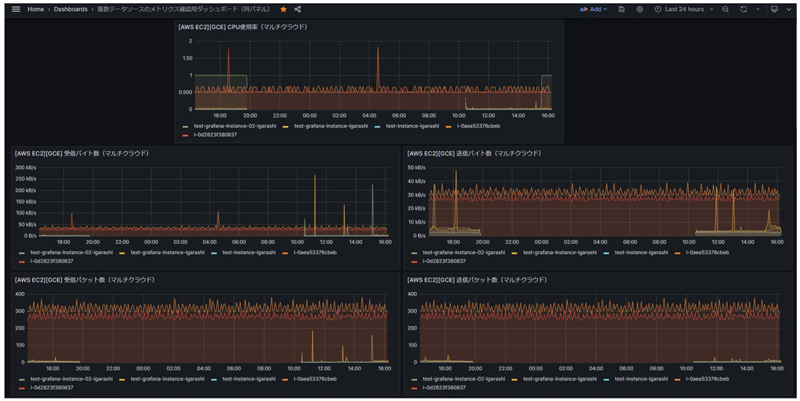Toggle i-0d2823f380837 series in 送信パケット数 panel
Viewport: 800px width, 401px height.
tap(444, 388)
